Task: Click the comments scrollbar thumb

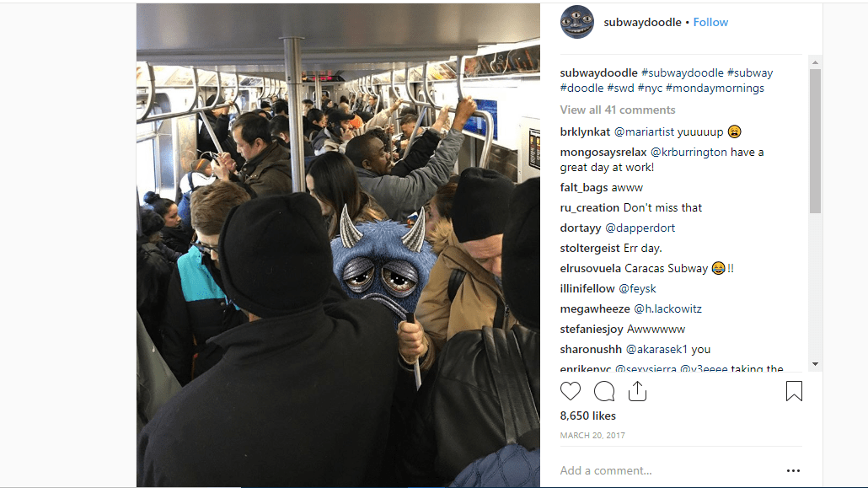Action: [815, 141]
